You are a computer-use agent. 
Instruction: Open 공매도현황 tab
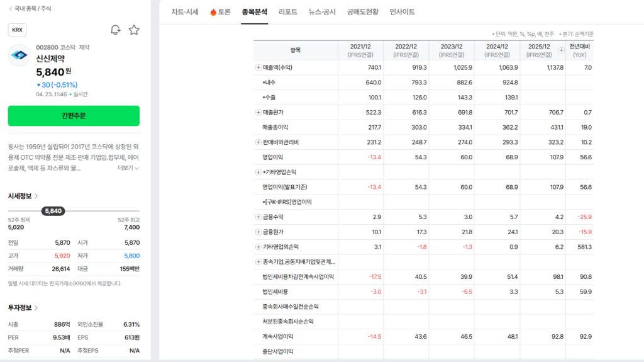[x=363, y=12]
